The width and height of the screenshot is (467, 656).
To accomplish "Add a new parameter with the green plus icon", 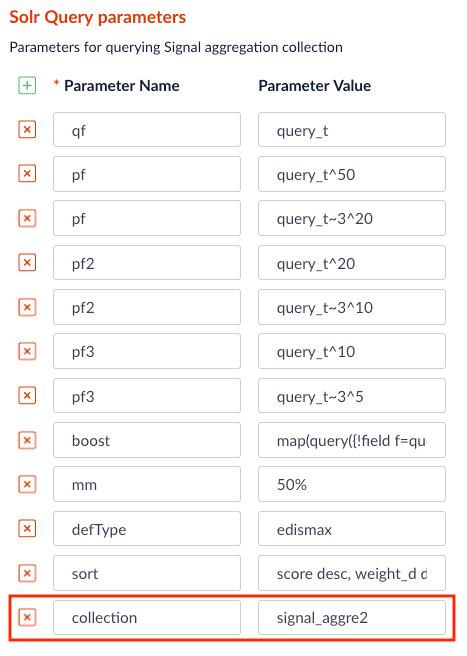I will [27, 86].
